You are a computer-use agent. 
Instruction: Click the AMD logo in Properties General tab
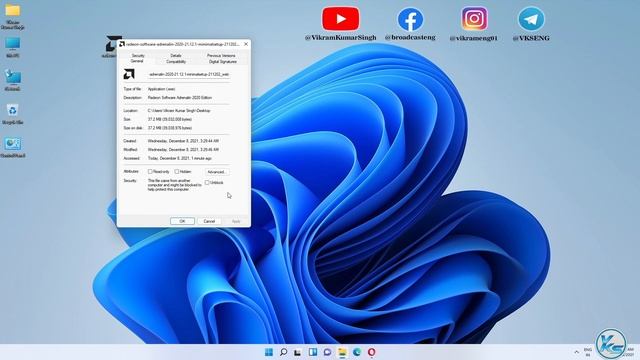click(x=129, y=74)
